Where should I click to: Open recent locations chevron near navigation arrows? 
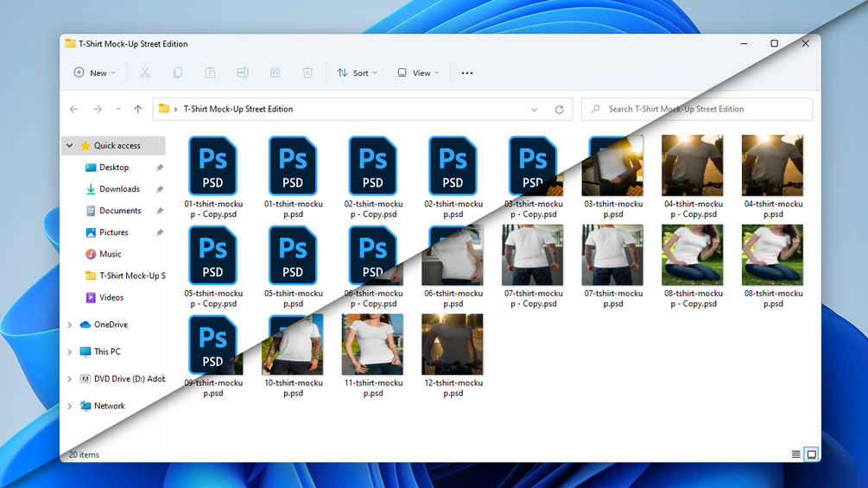click(x=118, y=110)
